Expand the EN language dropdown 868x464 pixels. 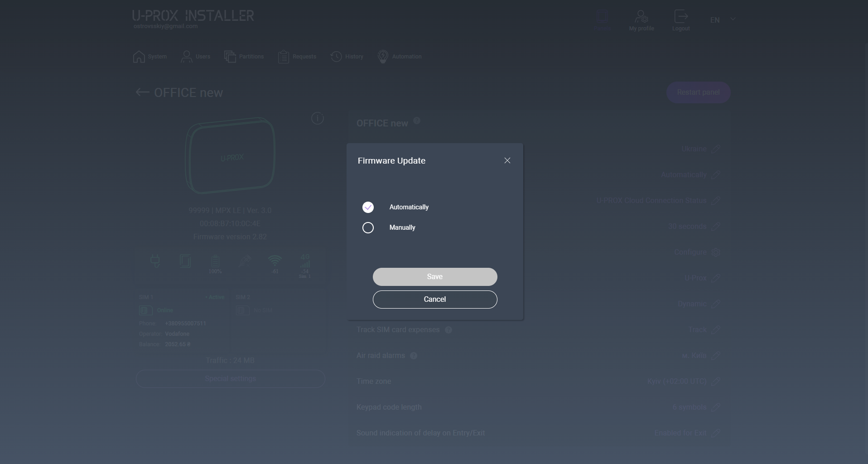pos(723,20)
